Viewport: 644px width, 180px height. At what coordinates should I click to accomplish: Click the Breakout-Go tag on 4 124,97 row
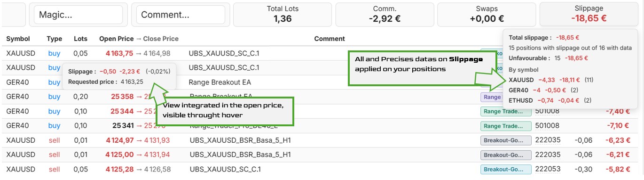[506, 140]
